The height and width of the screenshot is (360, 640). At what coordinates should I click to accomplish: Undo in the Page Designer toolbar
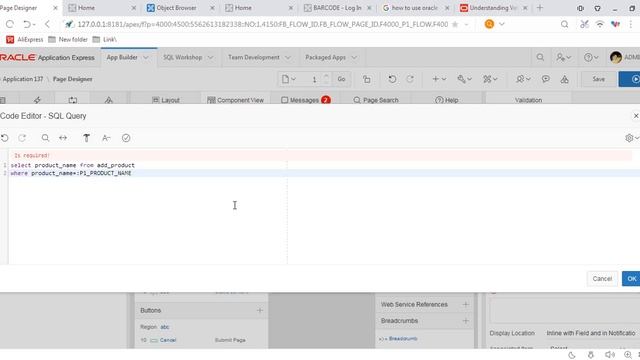(392, 79)
